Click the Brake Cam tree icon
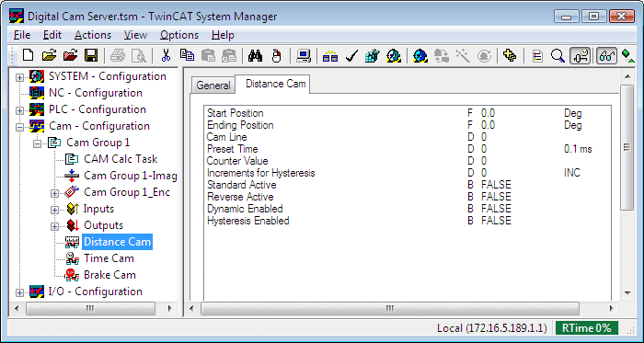644x343 pixels. pos(72,275)
